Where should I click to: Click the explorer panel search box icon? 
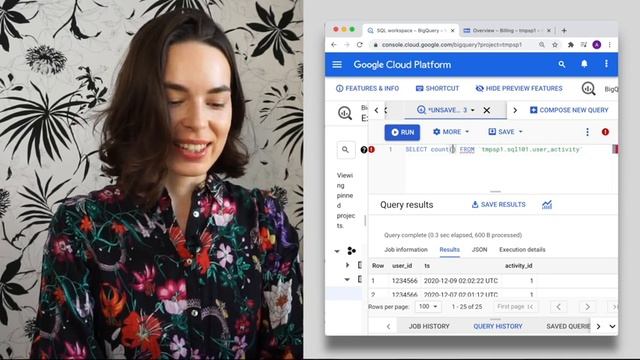click(x=345, y=150)
